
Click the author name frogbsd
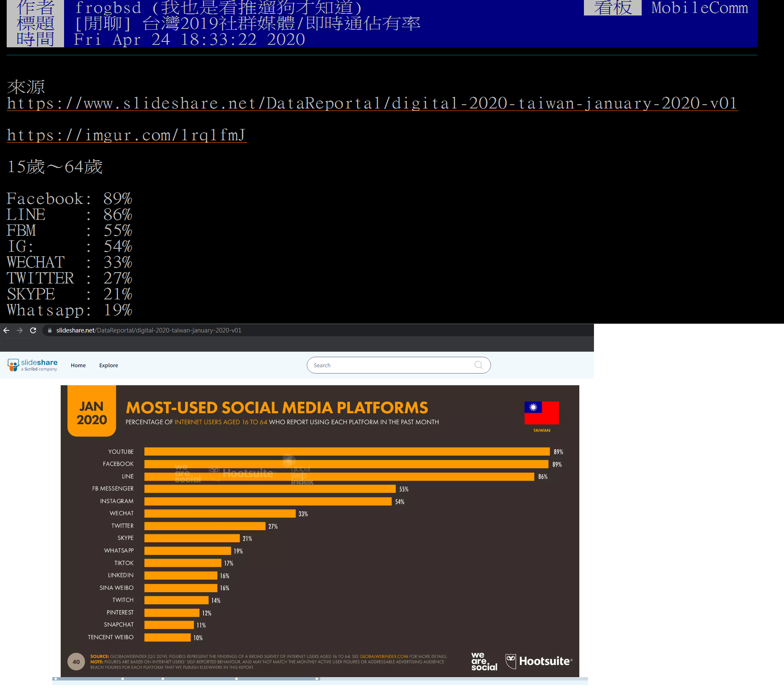point(108,8)
